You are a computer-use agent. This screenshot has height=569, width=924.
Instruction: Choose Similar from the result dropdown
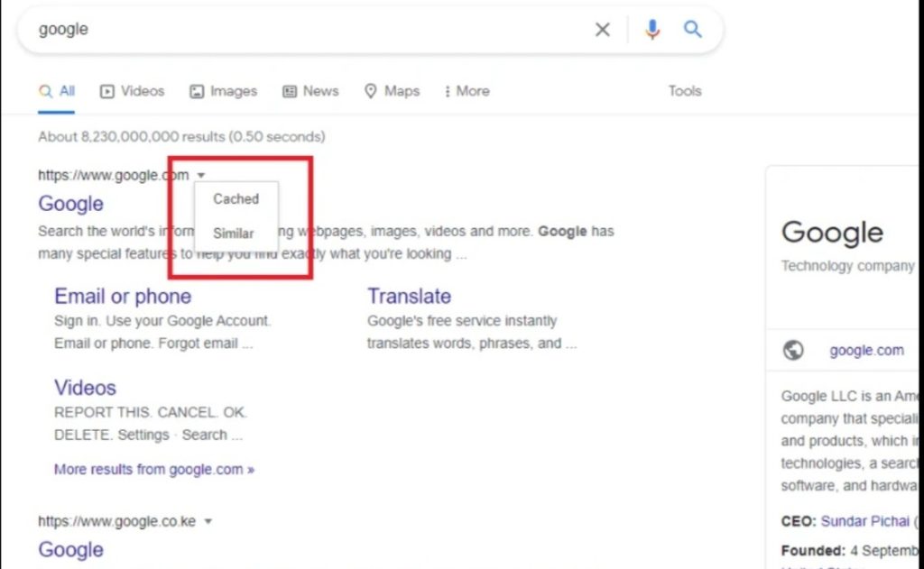coord(234,234)
